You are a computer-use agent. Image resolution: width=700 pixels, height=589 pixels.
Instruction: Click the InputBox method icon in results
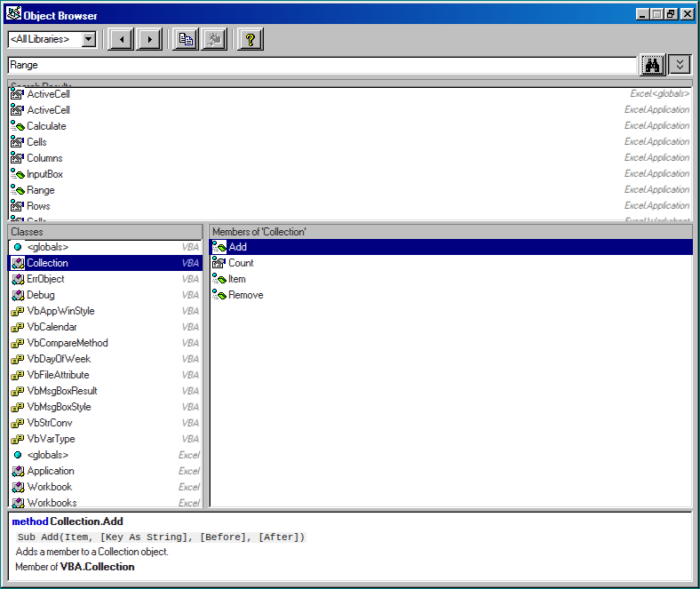[18, 174]
